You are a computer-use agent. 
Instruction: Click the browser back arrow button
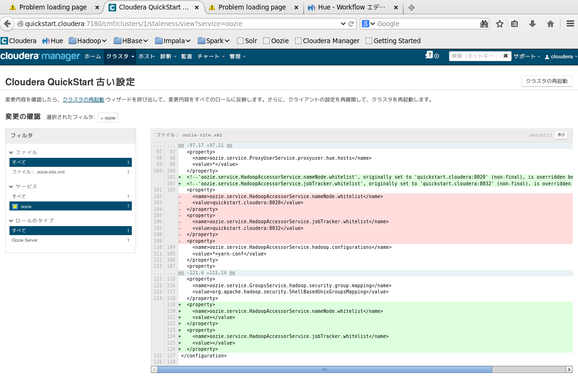[7, 24]
